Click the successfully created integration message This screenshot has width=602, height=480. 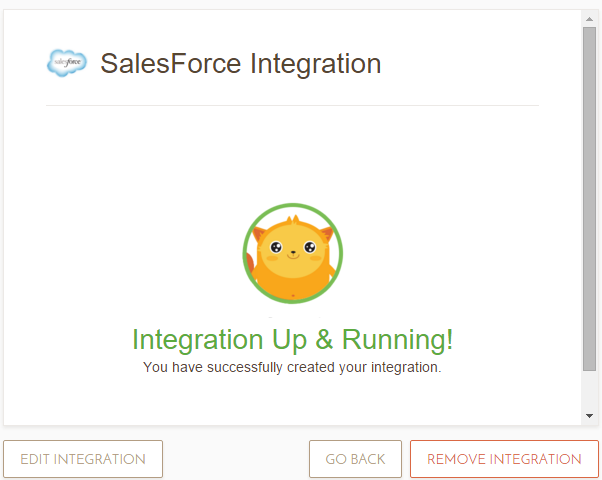pyautogui.click(x=292, y=367)
